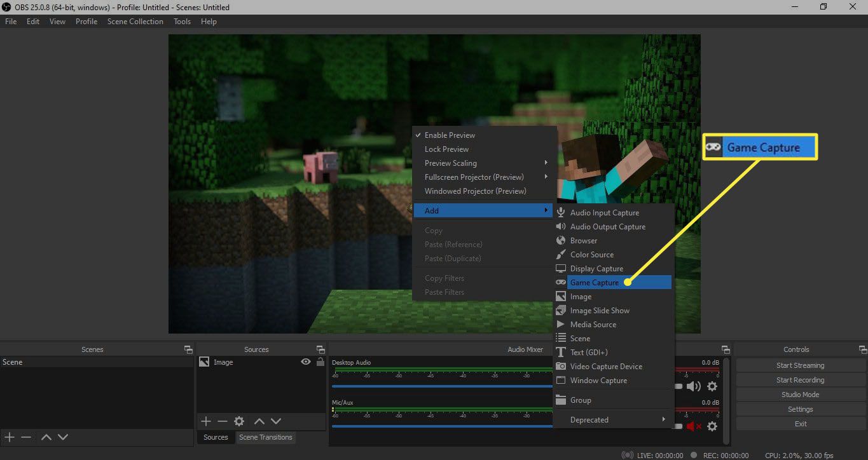Viewport: 868px width, 460px height.
Task: Pick the Image Slide Show icon
Action: point(560,311)
